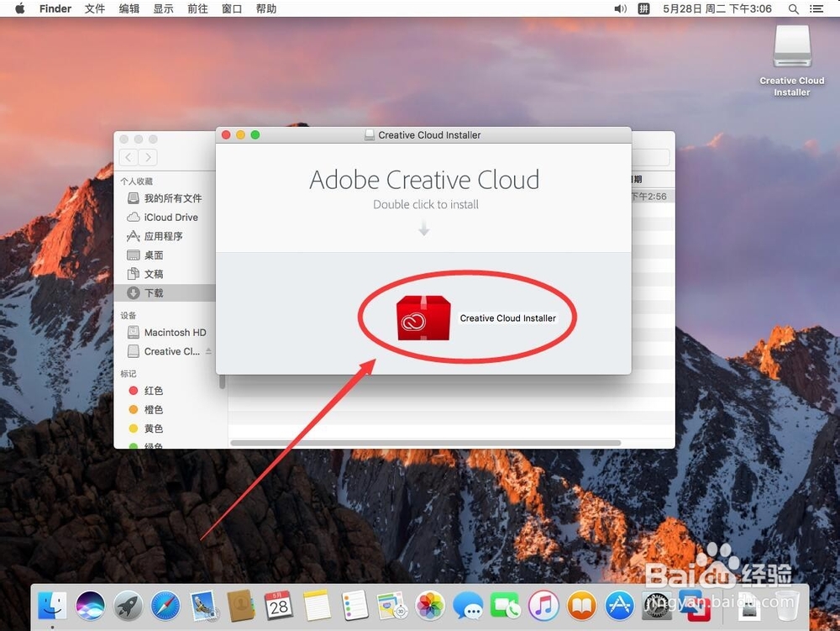Screen dimensions: 840x631
Task: Open Reminders from the Dock
Action: [x=354, y=606]
